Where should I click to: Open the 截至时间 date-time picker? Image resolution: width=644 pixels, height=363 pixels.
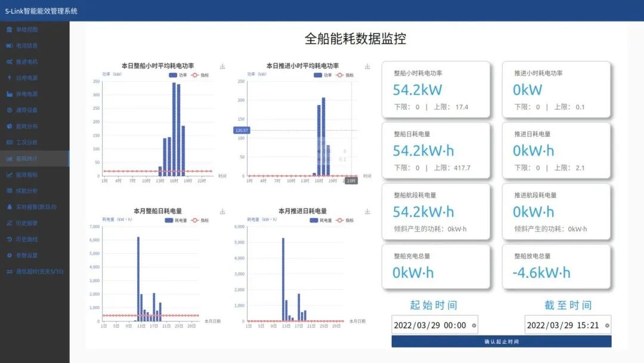click(x=563, y=325)
